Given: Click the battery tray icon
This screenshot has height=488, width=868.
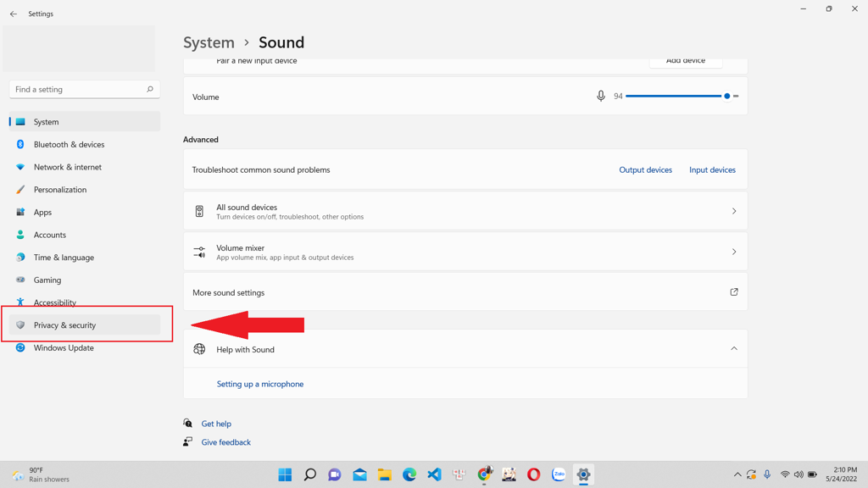Looking at the screenshot, I should tap(813, 474).
